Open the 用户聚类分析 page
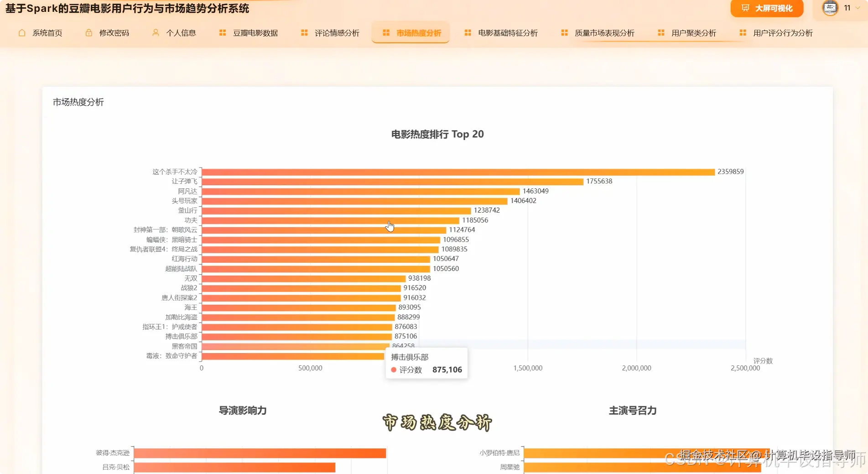This screenshot has width=868, height=474. click(x=687, y=33)
